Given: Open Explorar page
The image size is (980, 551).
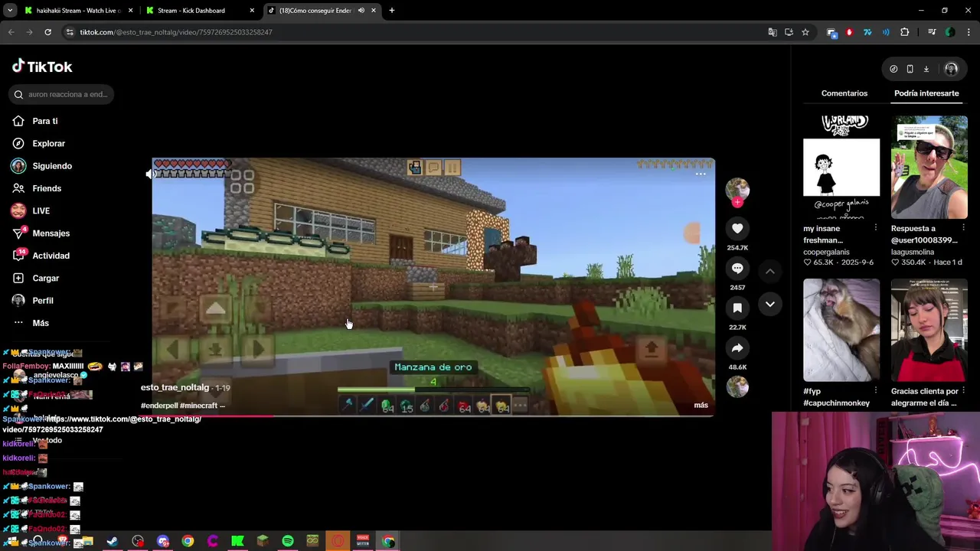Looking at the screenshot, I should [48, 143].
